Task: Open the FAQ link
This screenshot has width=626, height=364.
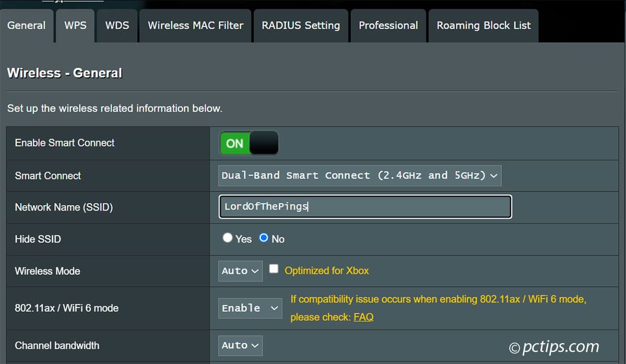Action: (x=364, y=317)
